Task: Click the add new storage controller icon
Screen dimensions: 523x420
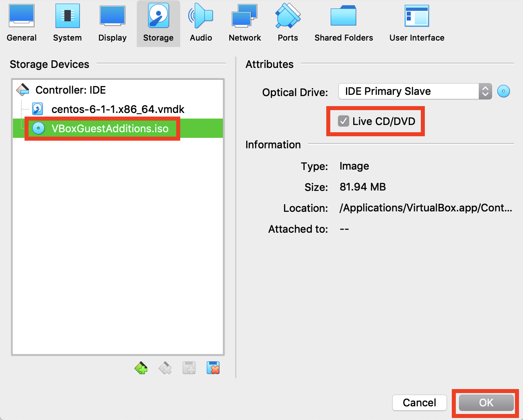Action: 141,368
